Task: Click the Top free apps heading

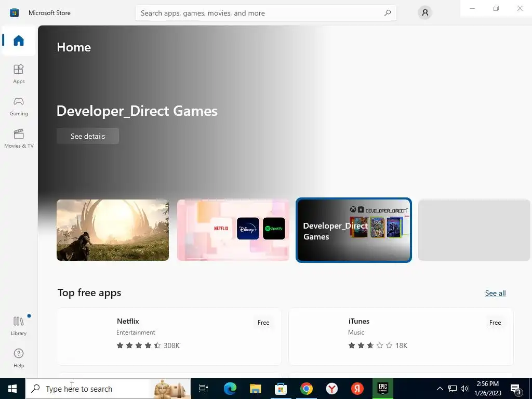Action: point(89,293)
